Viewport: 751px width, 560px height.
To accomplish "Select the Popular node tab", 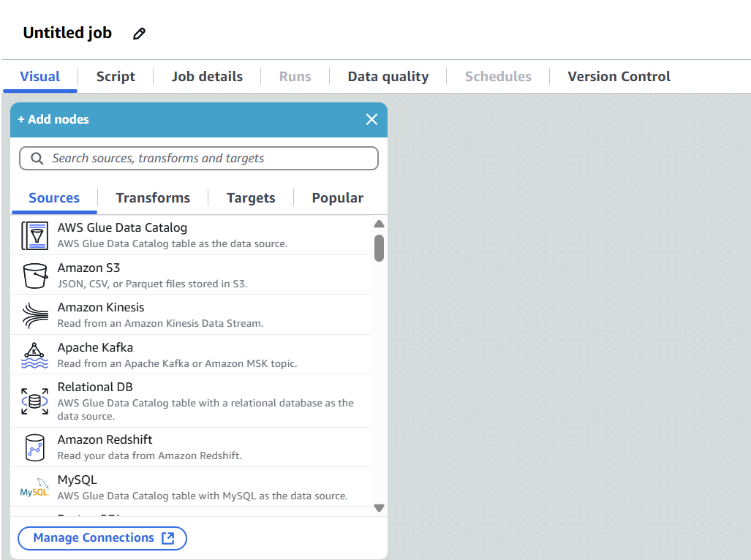I will (x=337, y=197).
